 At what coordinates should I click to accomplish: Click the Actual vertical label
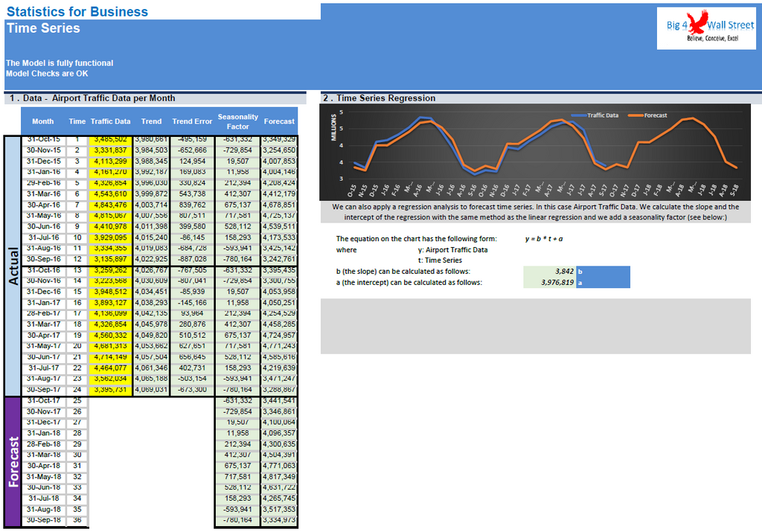point(13,266)
